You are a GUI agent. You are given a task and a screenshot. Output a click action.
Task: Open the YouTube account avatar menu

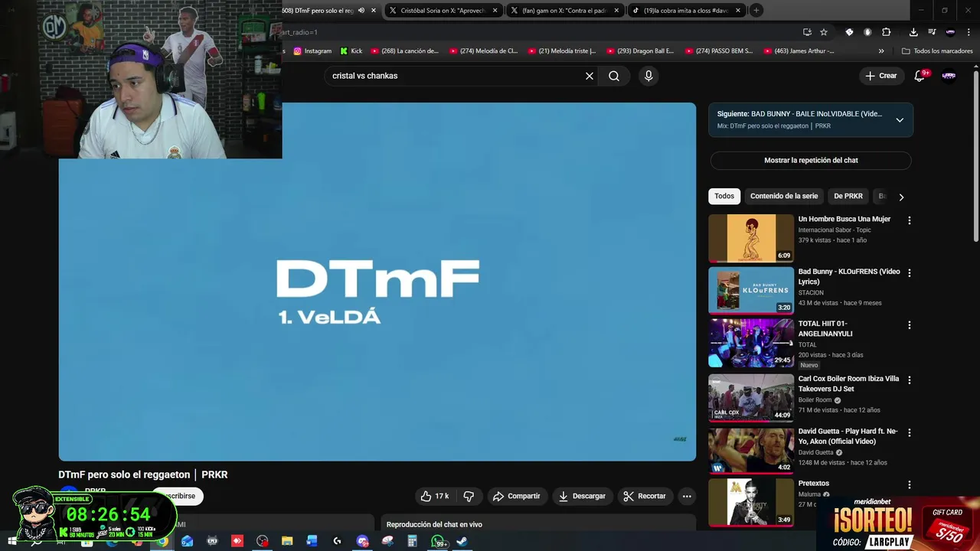click(949, 76)
